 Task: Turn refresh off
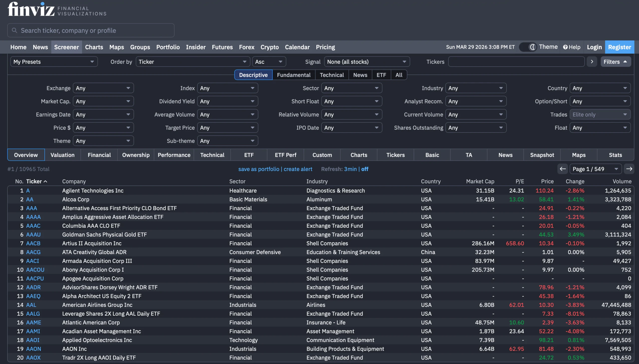pos(364,169)
